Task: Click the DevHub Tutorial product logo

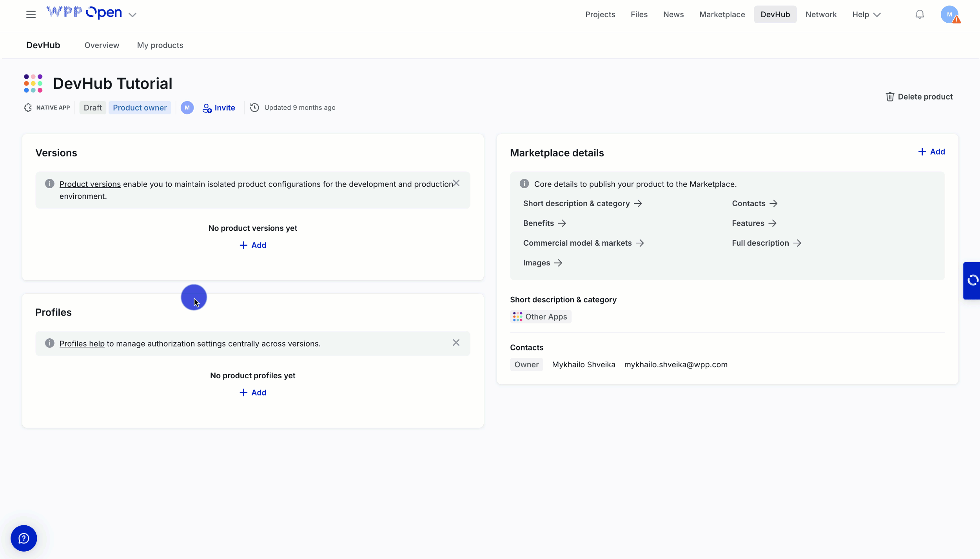Action: tap(33, 83)
